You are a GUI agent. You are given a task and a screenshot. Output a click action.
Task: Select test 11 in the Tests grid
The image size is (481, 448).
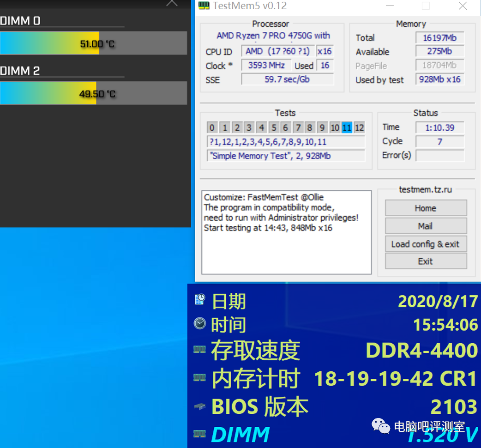[x=347, y=127]
